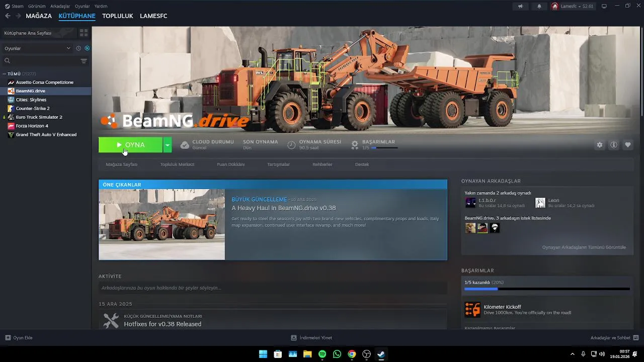Click Oynayan Arkadaşların Tümünü Görüntüle link

click(584, 247)
